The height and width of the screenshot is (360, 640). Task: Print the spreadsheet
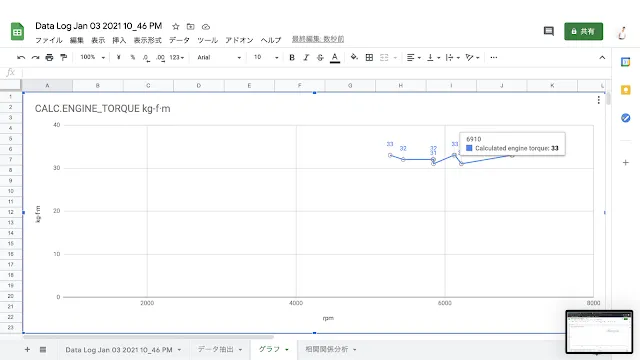(49, 58)
